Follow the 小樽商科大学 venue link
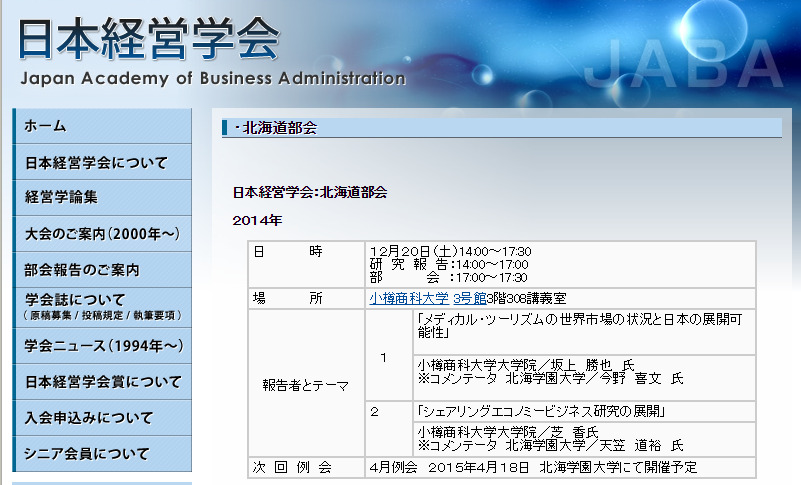Image resolution: width=801 pixels, height=485 pixels. coord(409,298)
